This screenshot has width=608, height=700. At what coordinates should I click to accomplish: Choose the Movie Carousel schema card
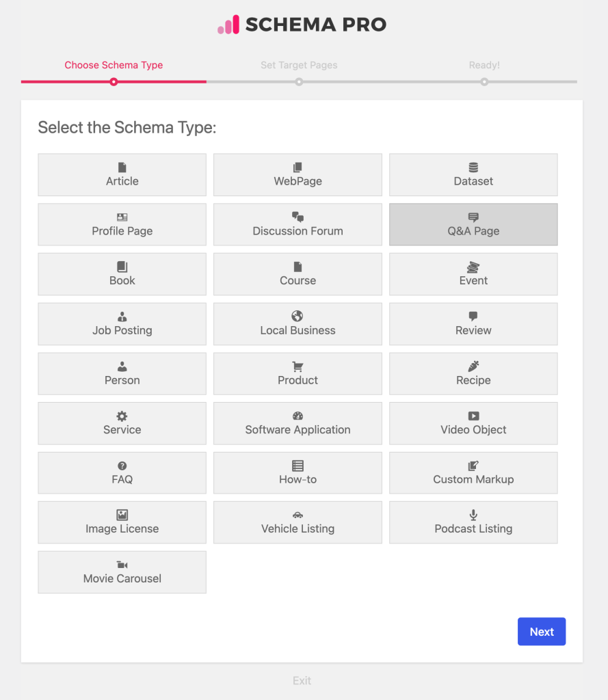122,572
